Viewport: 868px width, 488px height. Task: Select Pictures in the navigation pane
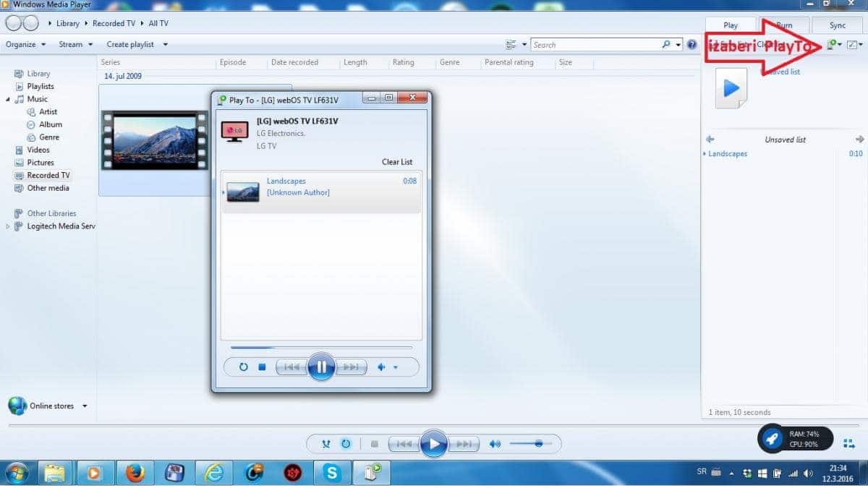coord(41,163)
